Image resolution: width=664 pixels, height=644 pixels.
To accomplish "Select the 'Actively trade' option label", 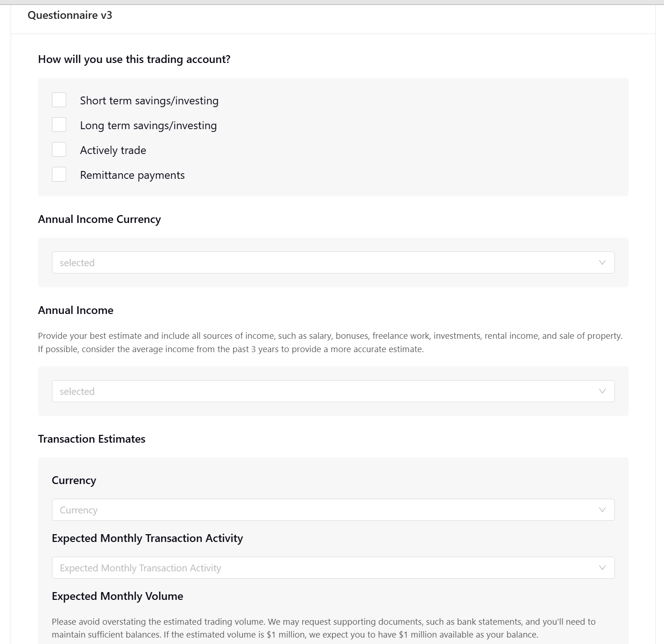I will (113, 150).
